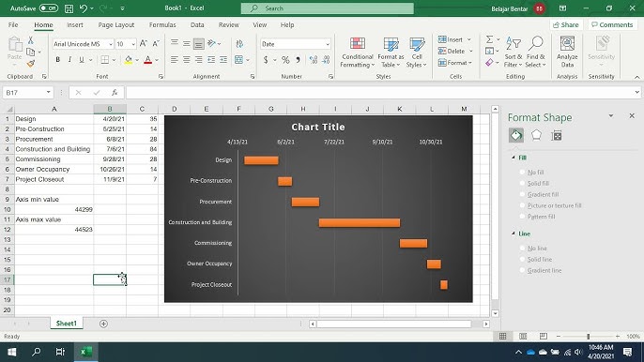
Task: Increase font size icon
Action: [143, 43]
